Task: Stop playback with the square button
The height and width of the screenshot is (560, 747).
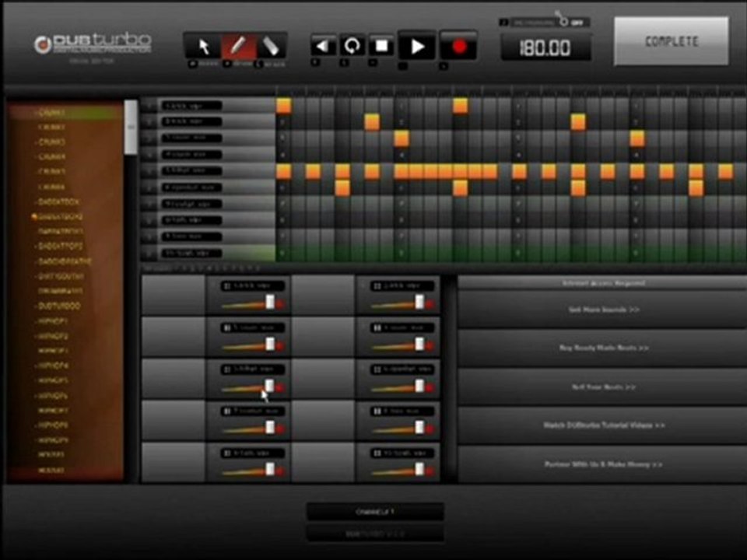Action: click(381, 46)
